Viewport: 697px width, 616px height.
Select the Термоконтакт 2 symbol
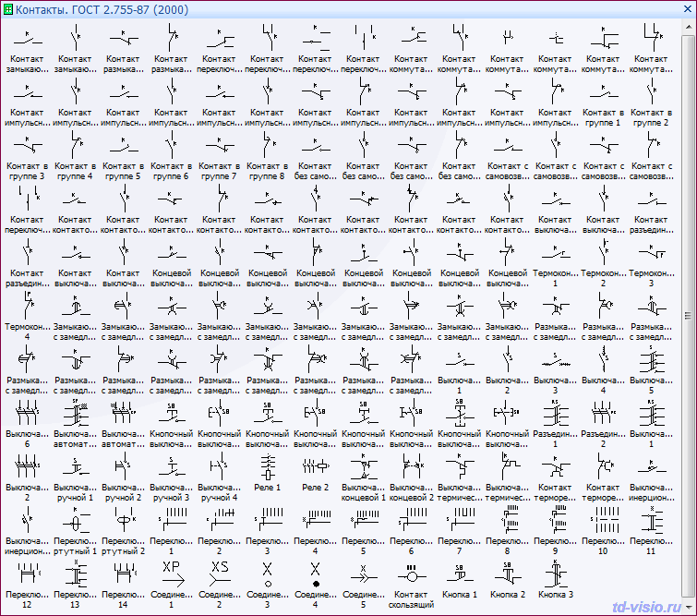(x=603, y=253)
